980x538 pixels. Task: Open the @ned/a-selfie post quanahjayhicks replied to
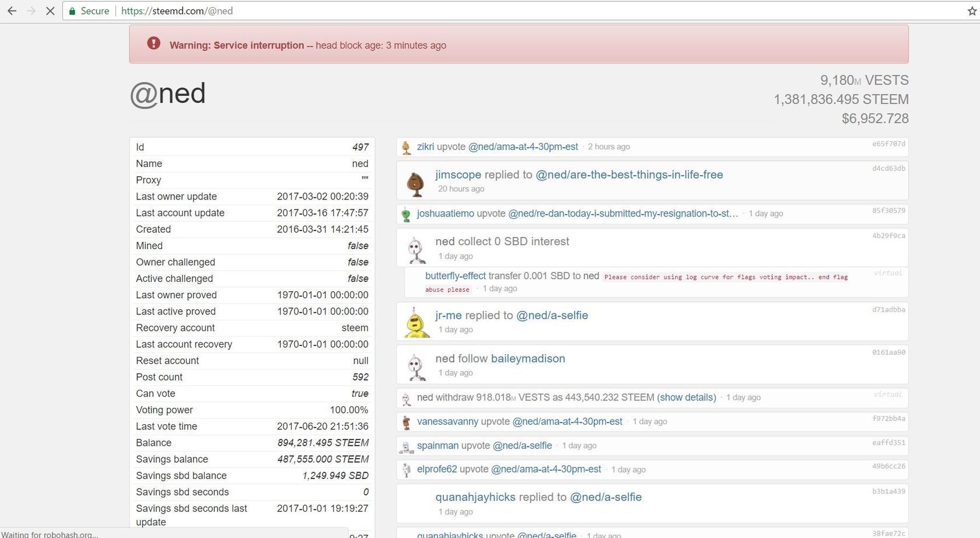click(x=605, y=497)
